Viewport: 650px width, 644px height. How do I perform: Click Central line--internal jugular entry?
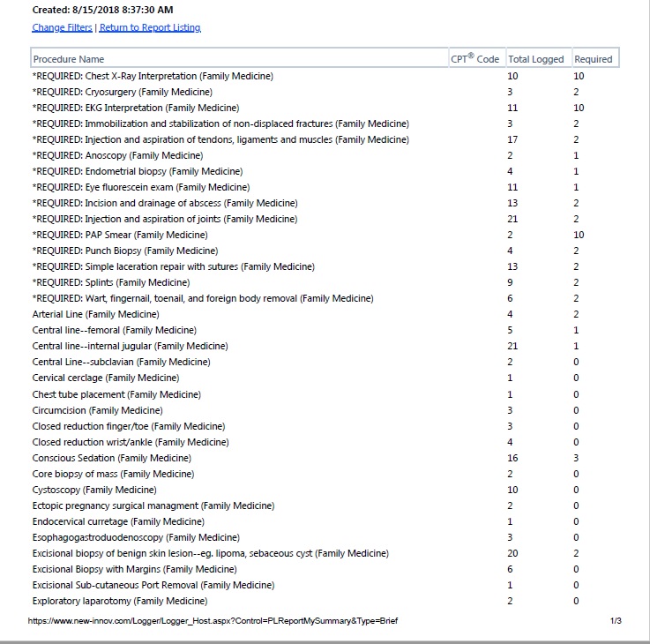tap(130, 346)
